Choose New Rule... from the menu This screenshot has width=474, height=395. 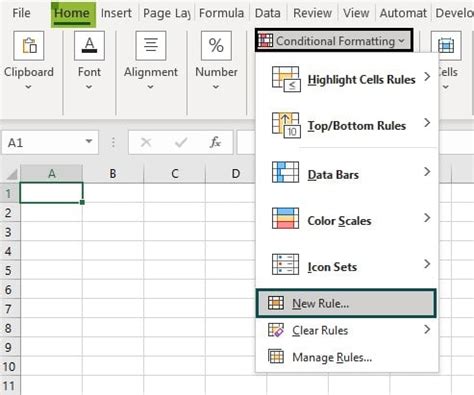(x=346, y=303)
